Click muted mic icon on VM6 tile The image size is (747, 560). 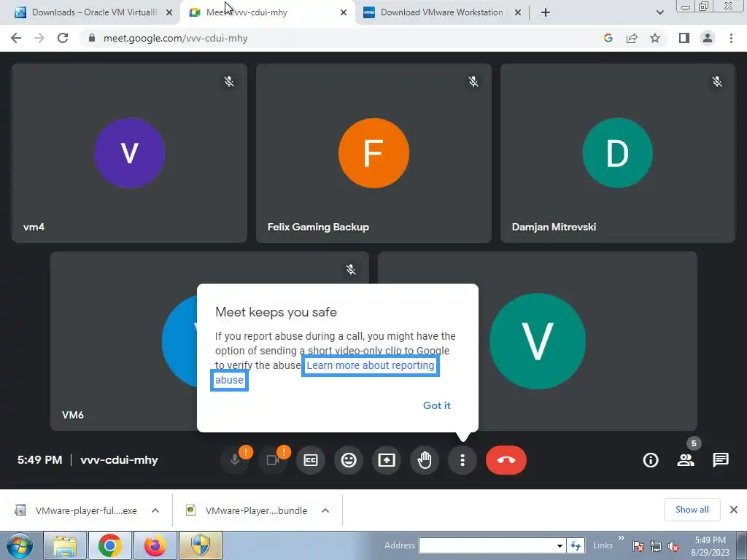point(351,270)
